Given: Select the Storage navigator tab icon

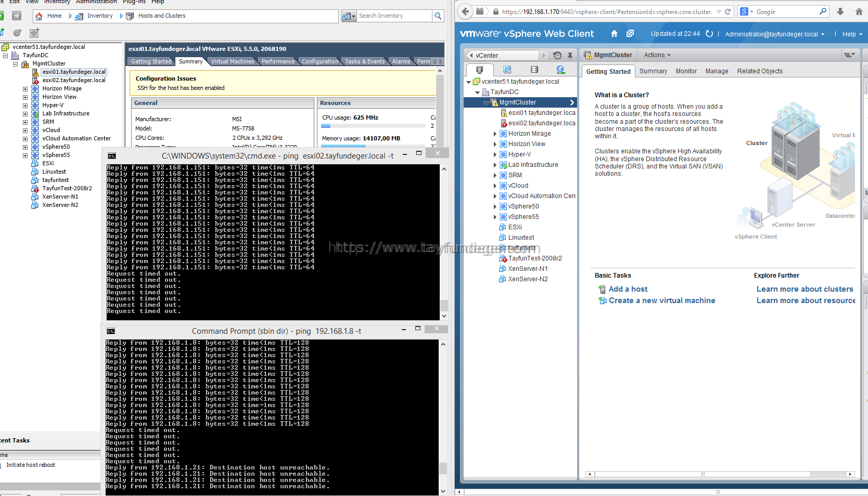Looking at the screenshot, I should tap(534, 70).
